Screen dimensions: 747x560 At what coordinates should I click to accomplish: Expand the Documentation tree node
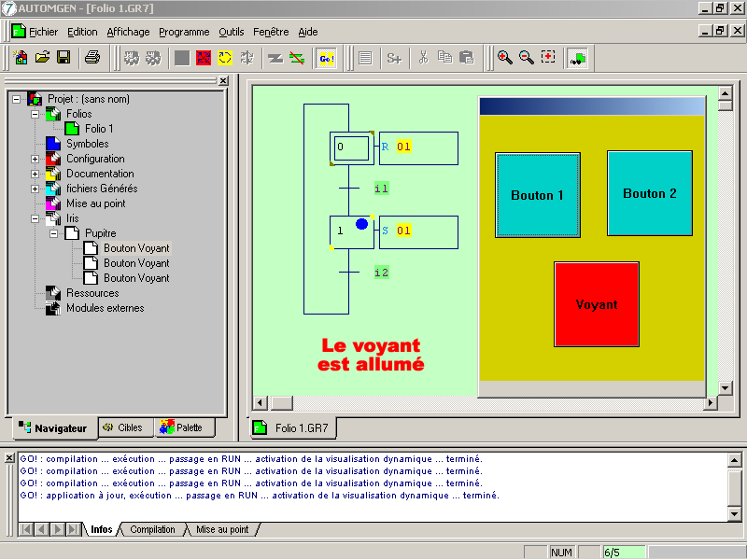point(35,174)
